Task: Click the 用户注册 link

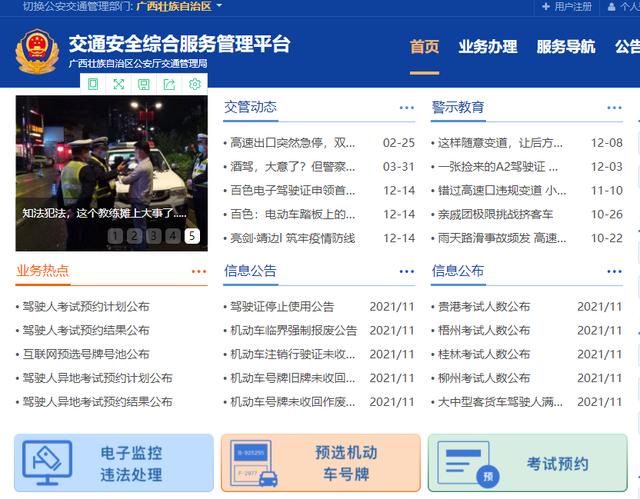Action: tap(567, 7)
